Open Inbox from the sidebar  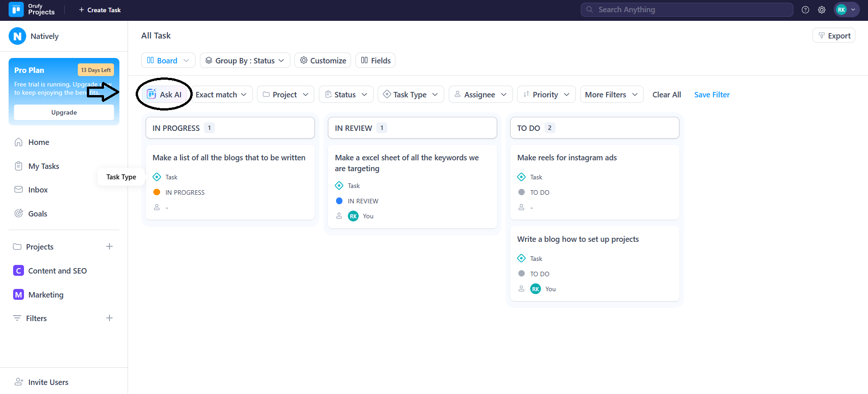pyautogui.click(x=38, y=190)
